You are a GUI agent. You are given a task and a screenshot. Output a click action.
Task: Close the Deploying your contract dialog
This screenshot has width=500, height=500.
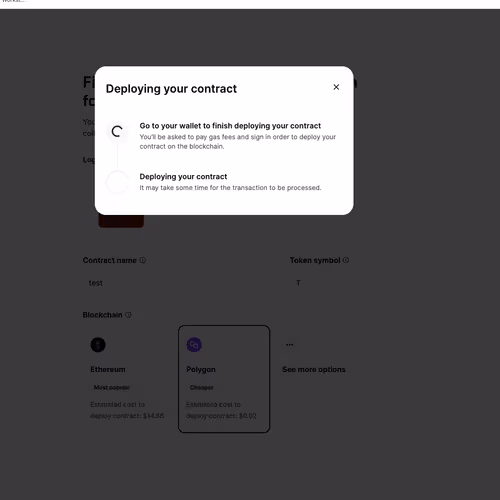pyautogui.click(x=336, y=87)
